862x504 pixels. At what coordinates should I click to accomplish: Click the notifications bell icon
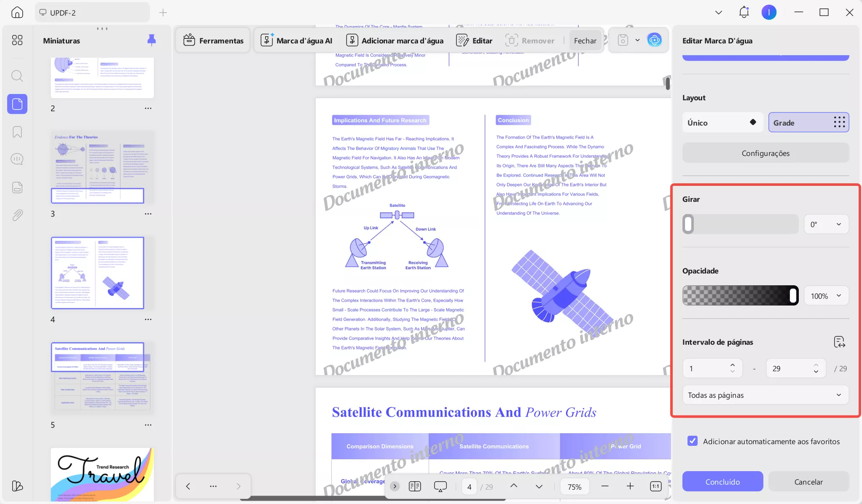(744, 12)
